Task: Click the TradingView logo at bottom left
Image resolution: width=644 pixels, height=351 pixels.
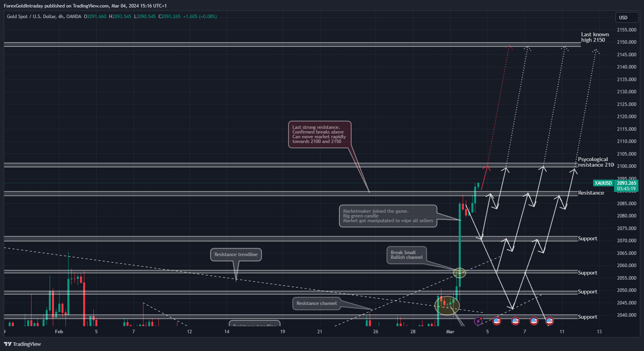Action: pos(22,344)
